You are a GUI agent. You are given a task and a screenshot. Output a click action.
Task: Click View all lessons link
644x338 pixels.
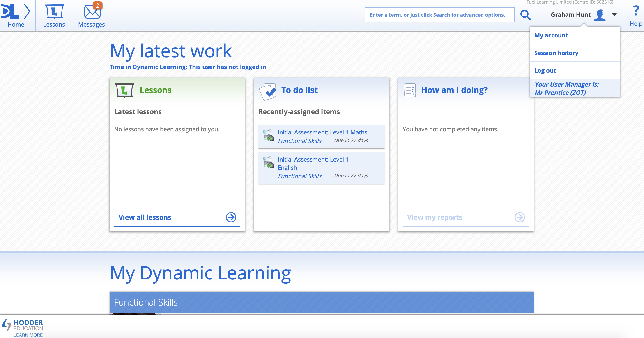click(145, 217)
